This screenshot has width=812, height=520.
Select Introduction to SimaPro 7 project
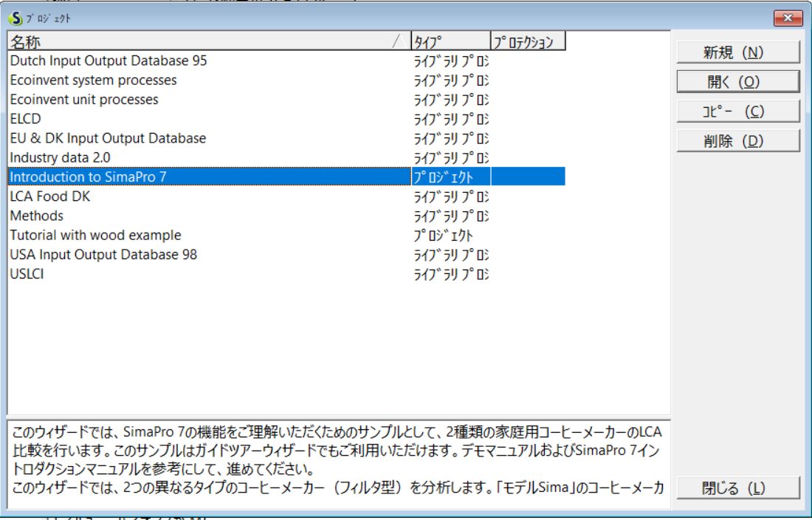pyautogui.click(x=286, y=177)
